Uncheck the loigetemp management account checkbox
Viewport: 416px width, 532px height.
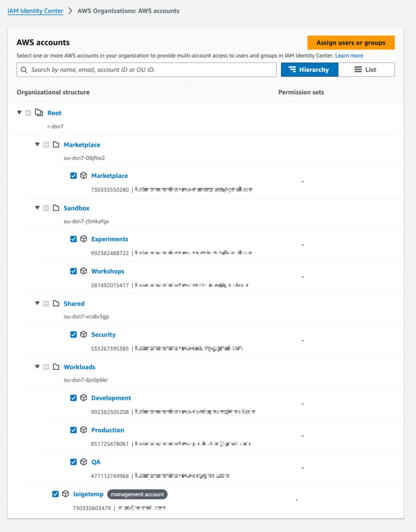(x=55, y=494)
